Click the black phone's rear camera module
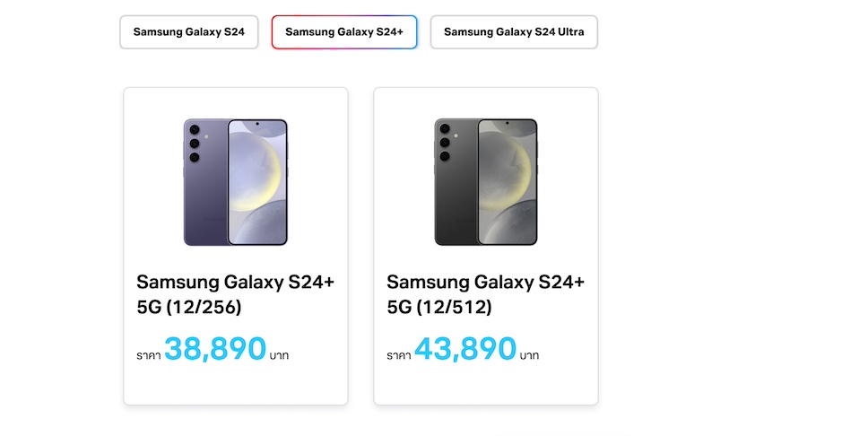The image size is (868, 436). pos(444,143)
